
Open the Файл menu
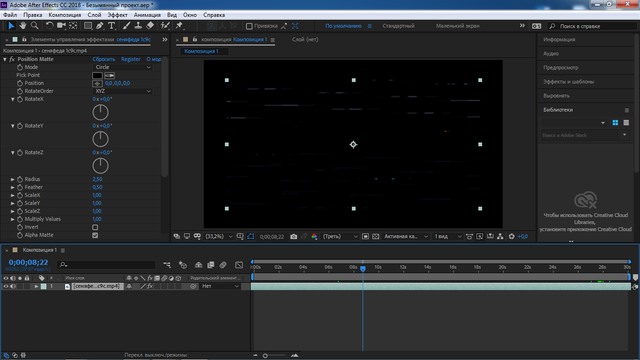[x=10, y=15]
